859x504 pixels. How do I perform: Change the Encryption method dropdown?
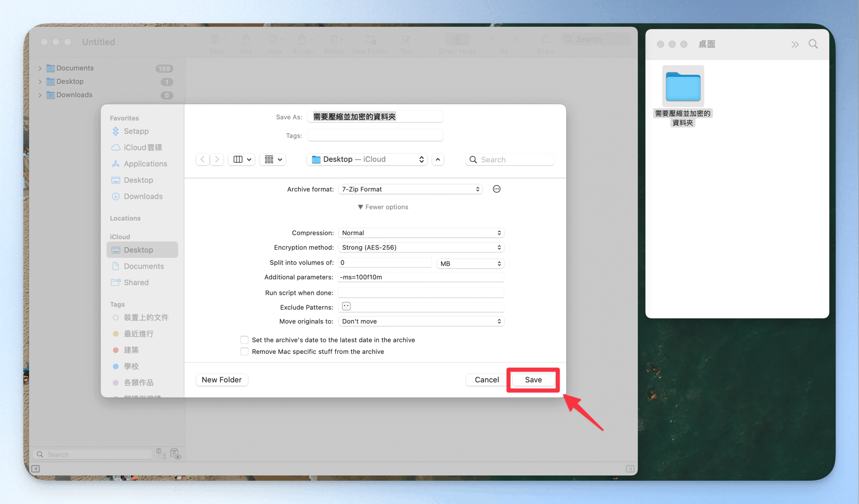pos(421,247)
